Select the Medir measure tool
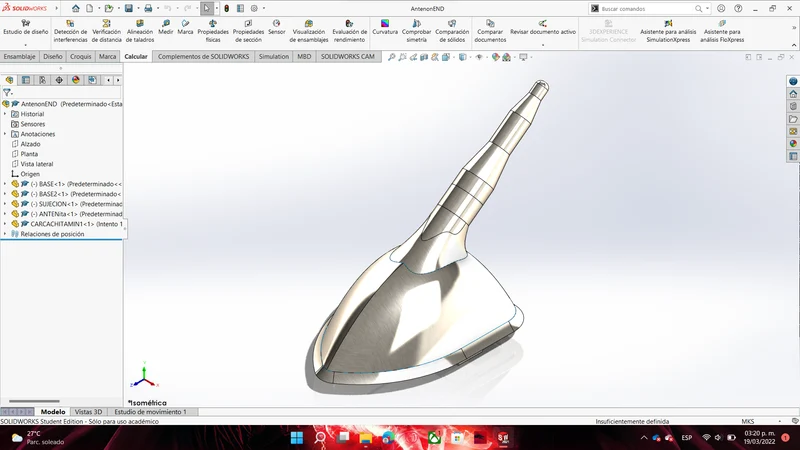 [166, 28]
